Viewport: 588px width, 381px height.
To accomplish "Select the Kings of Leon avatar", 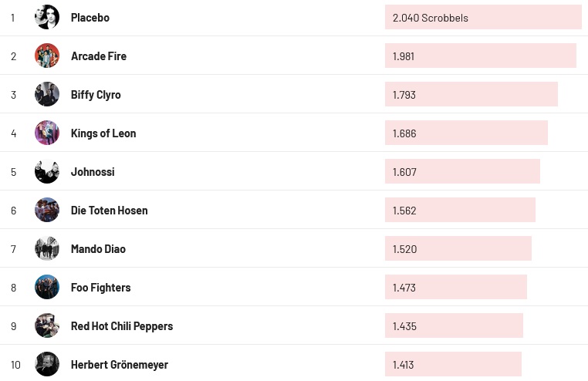I will (x=47, y=133).
